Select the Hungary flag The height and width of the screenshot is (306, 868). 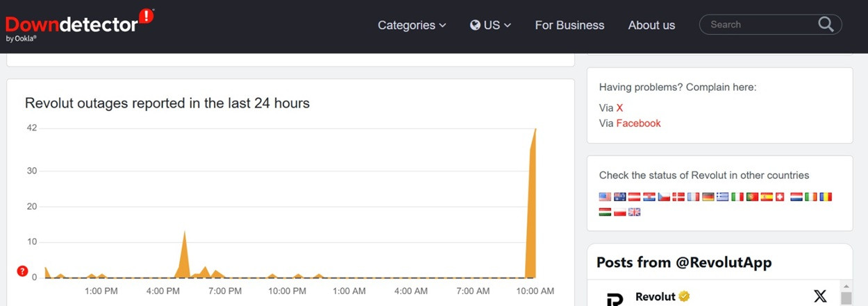coord(605,212)
